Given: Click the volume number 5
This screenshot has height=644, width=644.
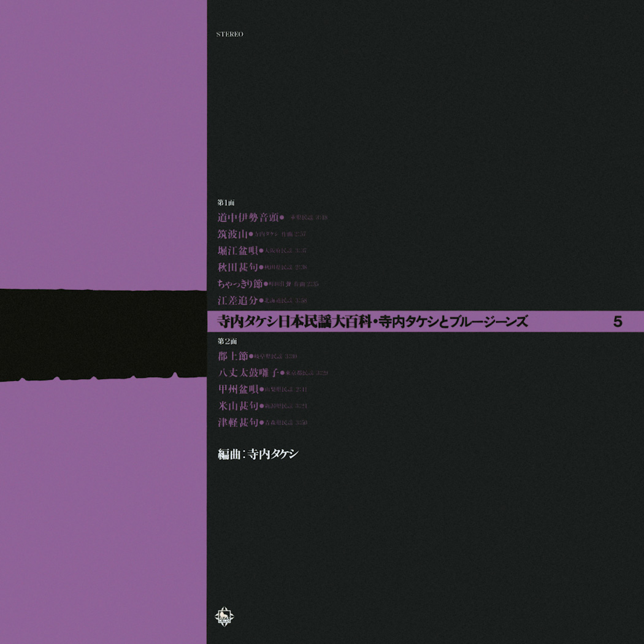Looking at the screenshot, I should 618,321.
